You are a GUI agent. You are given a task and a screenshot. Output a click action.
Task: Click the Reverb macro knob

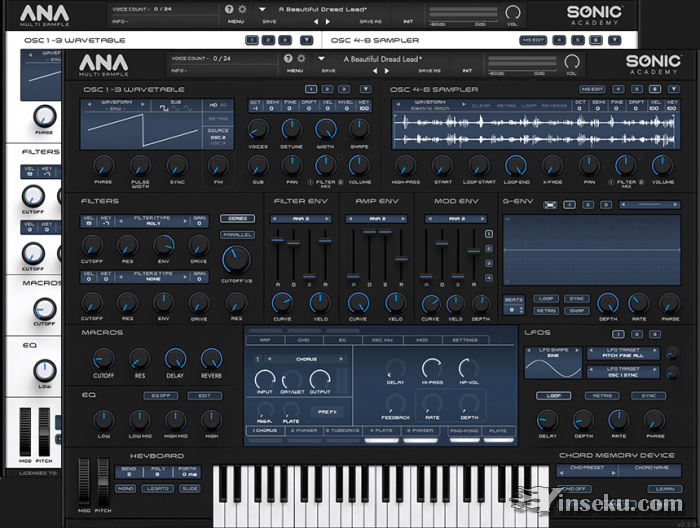point(211,358)
